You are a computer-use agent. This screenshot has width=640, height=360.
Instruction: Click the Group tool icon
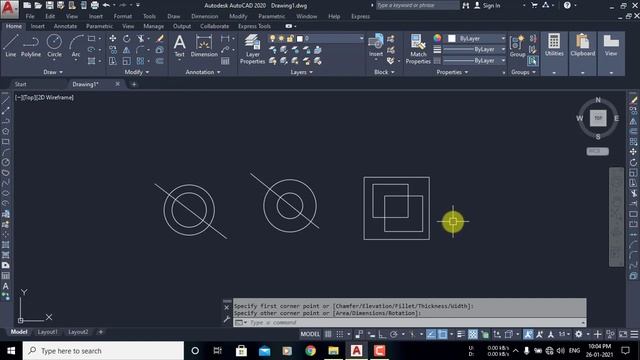[517, 46]
